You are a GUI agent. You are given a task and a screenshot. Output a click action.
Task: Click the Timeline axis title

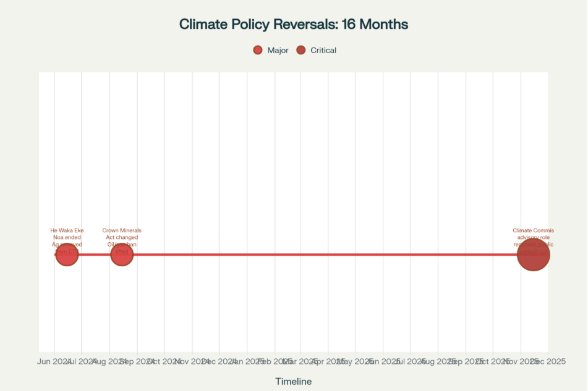(x=294, y=381)
